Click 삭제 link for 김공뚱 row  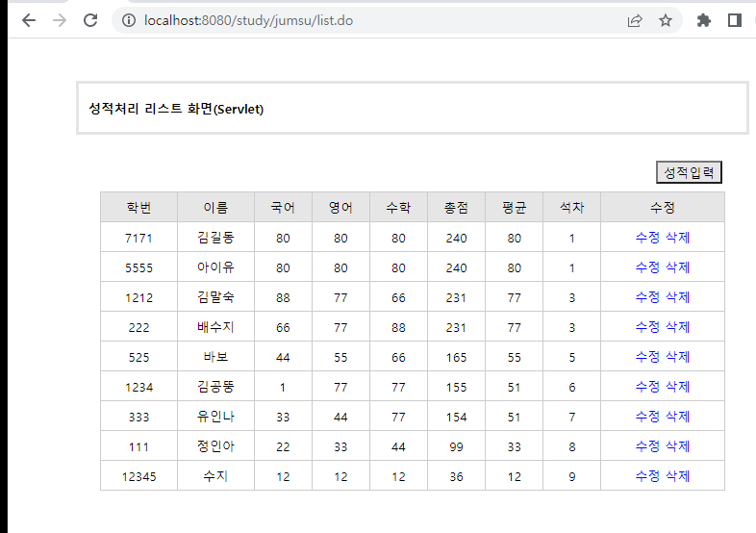click(x=677, y=387)
